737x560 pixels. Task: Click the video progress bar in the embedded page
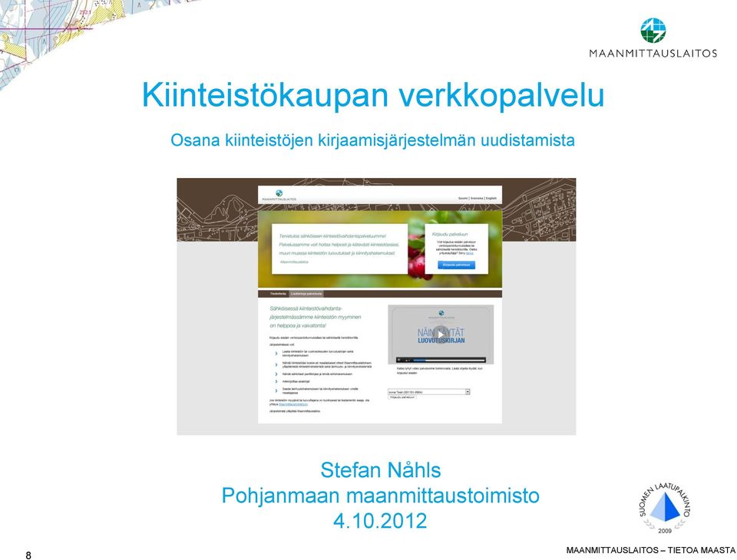coord(449,361)
